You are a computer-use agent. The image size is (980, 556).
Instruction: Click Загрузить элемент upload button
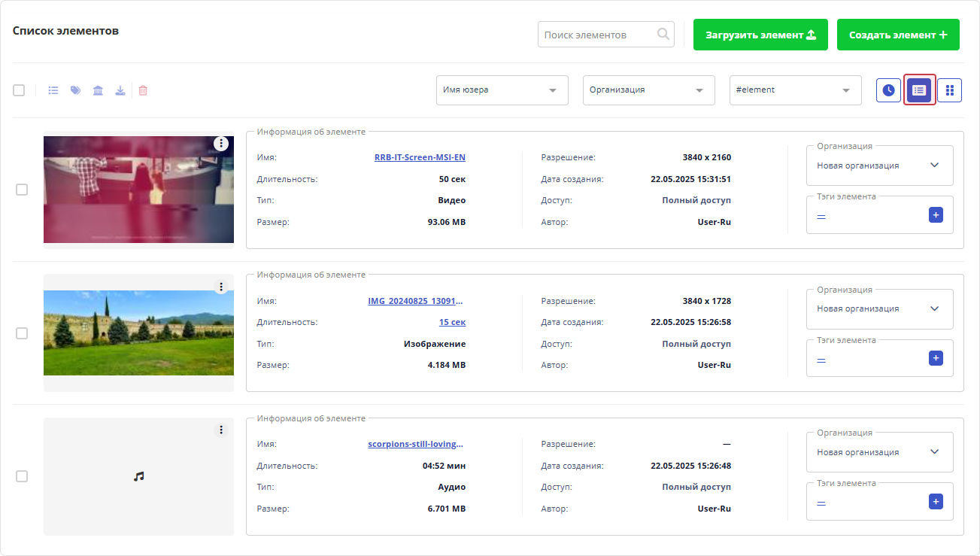point(760,35)
